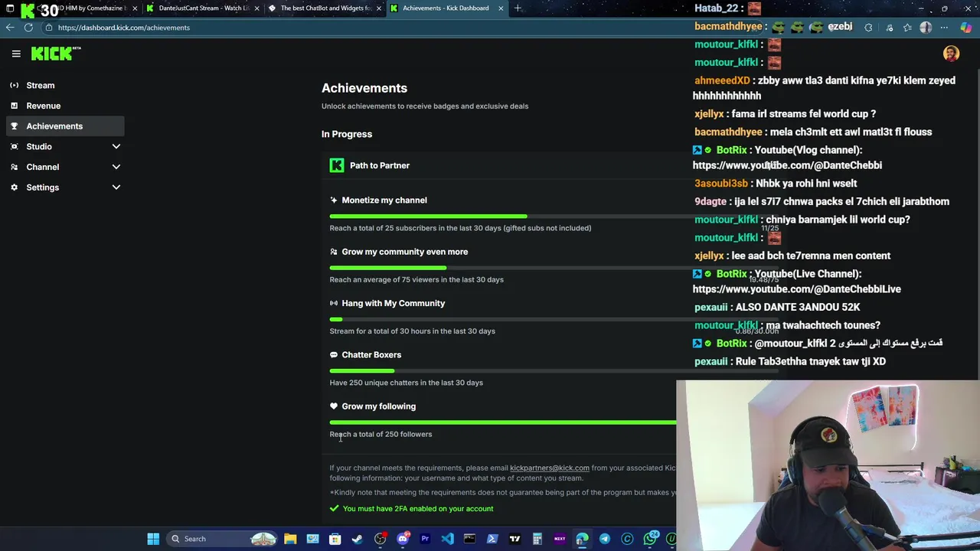Close the DanteJustCant Stream tab

[x=256, y=8]
